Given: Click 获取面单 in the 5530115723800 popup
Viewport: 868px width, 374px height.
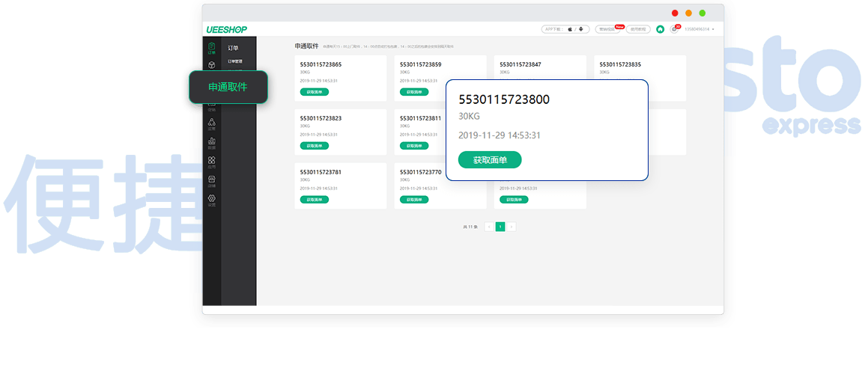Looking at the screenshot, I should (x=490, y=160).
